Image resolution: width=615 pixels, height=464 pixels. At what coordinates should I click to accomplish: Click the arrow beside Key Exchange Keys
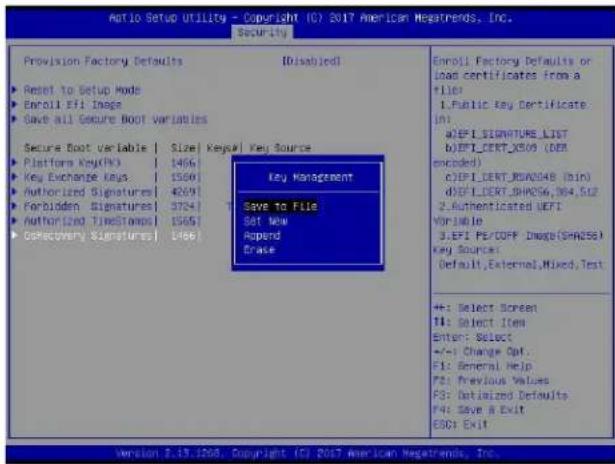(15, 177)
